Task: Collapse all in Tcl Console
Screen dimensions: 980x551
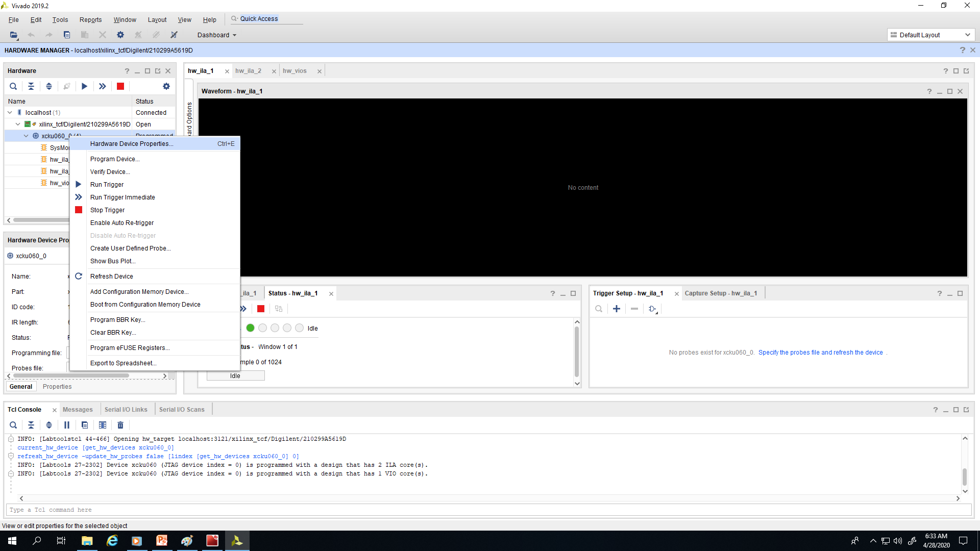Action: coord(31,425)
